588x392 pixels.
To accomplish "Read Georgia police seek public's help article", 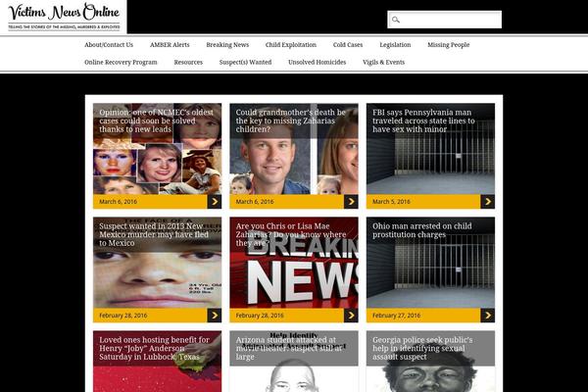I will tap(422, 348).
